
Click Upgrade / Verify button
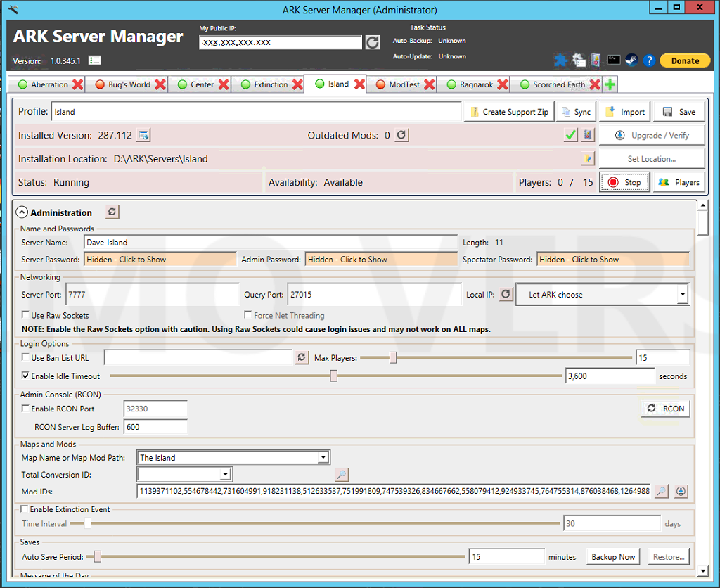point(652,135)
